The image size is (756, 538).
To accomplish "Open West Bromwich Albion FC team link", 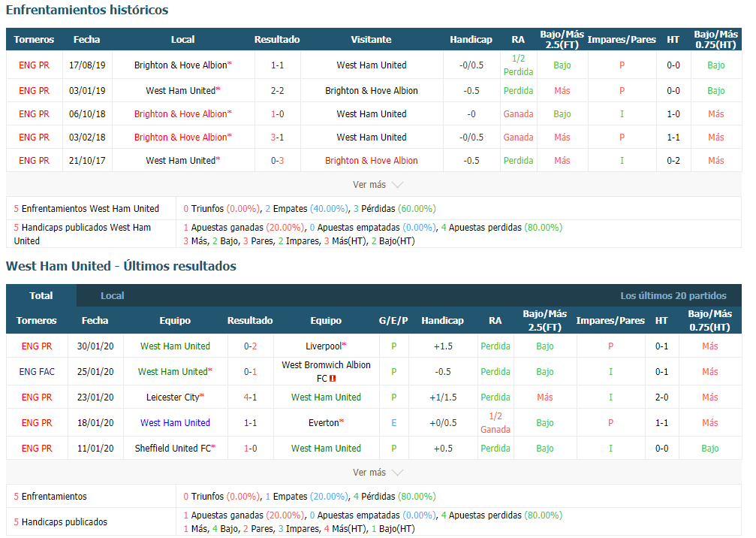I will 326,371.
